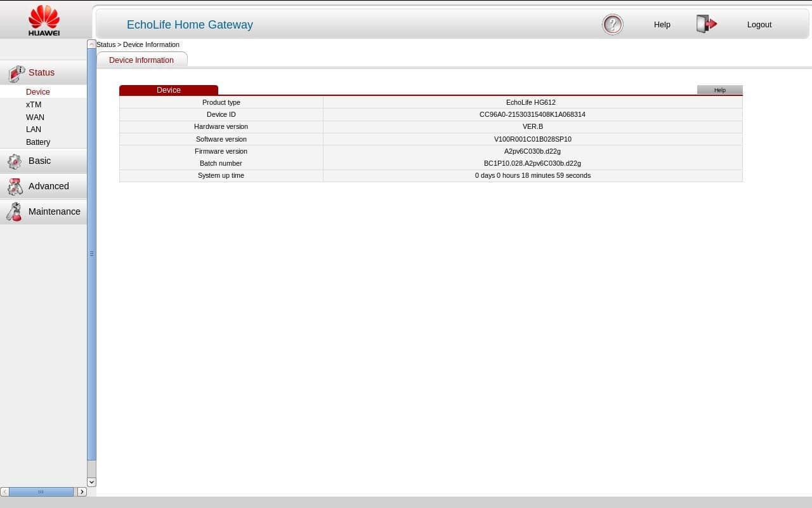Open the WAN status page
This screenshot has width=812, height=508.
point(35,117)
